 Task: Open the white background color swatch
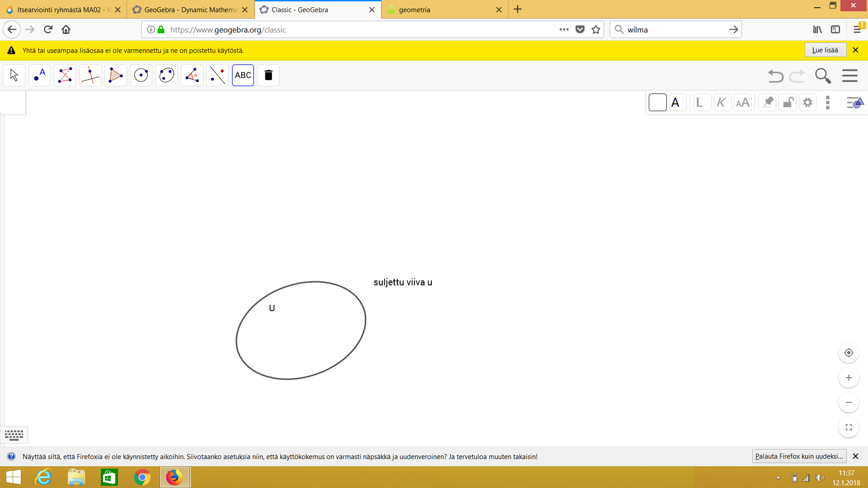pyautogui.click(x=657, y=103)
